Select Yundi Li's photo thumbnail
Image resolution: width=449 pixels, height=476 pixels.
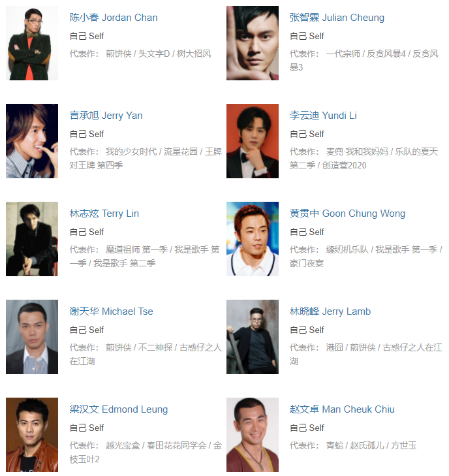click(253, 141)
